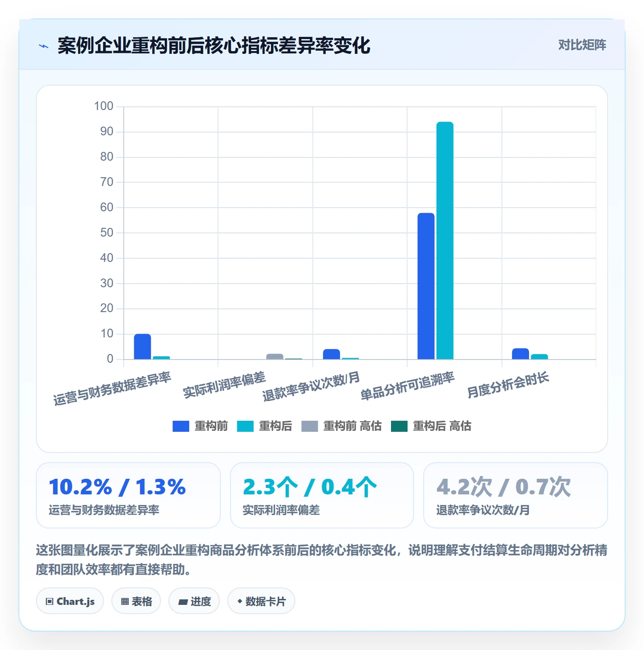Toggle the 重构后 高估 legend entry

[431, 426]
